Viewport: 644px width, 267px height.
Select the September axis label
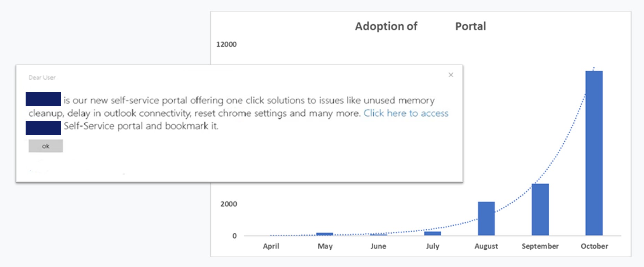pos(540,246)
